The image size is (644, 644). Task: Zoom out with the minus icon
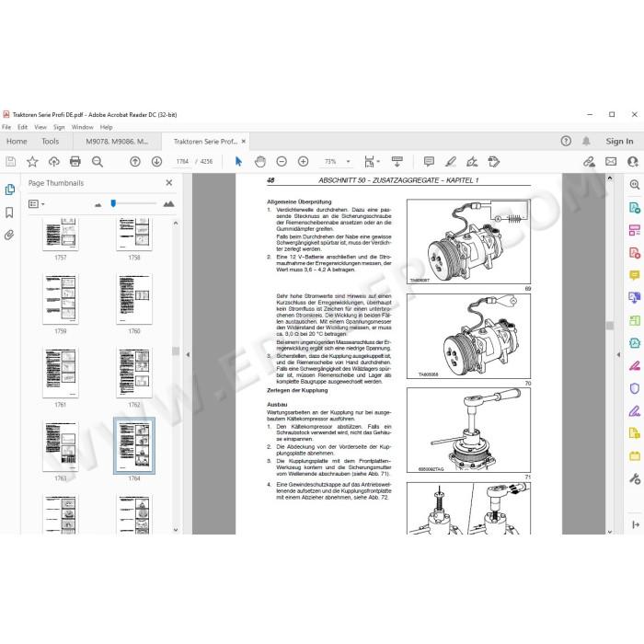coord(282,162)
